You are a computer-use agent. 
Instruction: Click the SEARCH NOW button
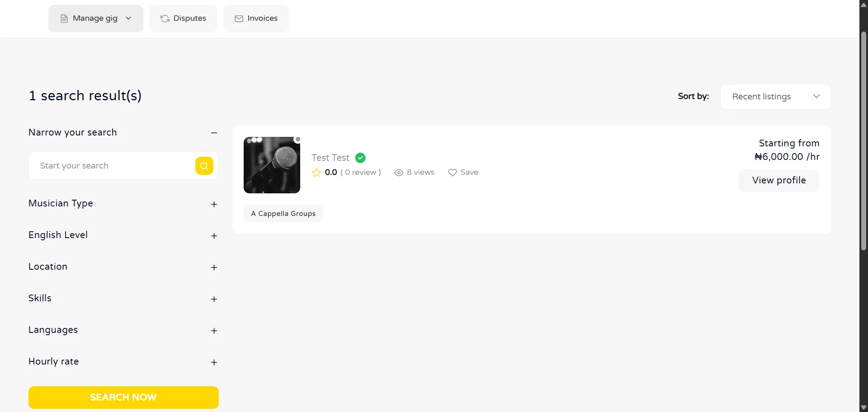click(123, 398)
